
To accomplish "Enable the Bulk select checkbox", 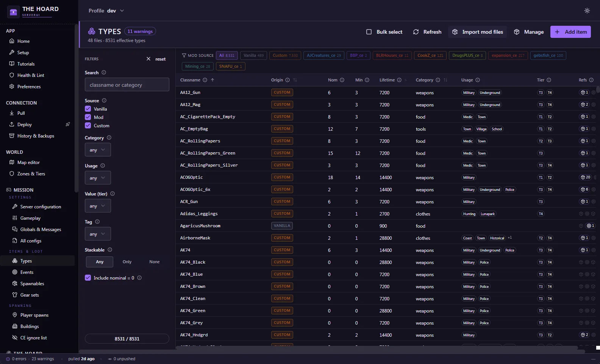I will tap(369, 32).
